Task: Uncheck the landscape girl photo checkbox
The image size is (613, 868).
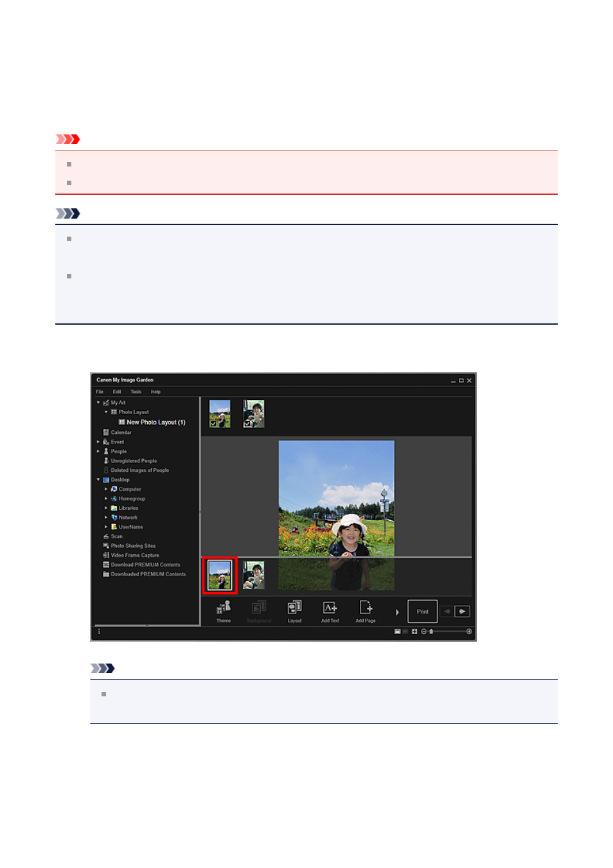Action: [213, 424]
